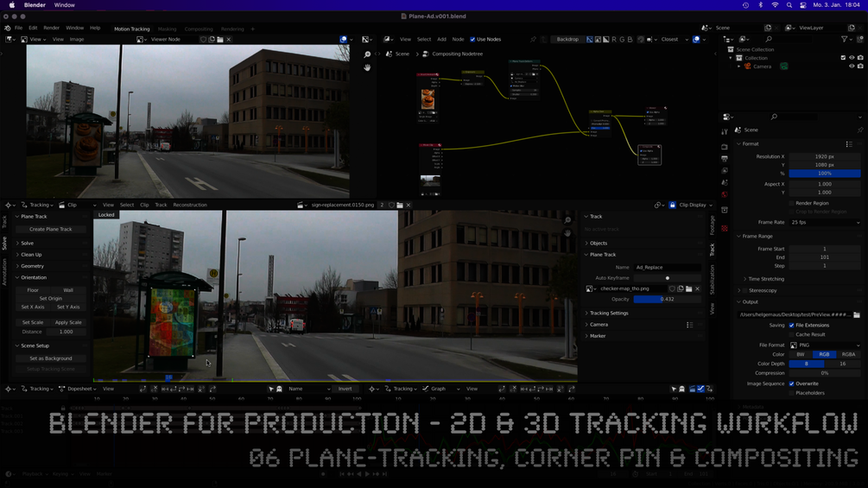Adjust the plane track Opacity slider
868x488 pixels.
click(x=667, y=300)
